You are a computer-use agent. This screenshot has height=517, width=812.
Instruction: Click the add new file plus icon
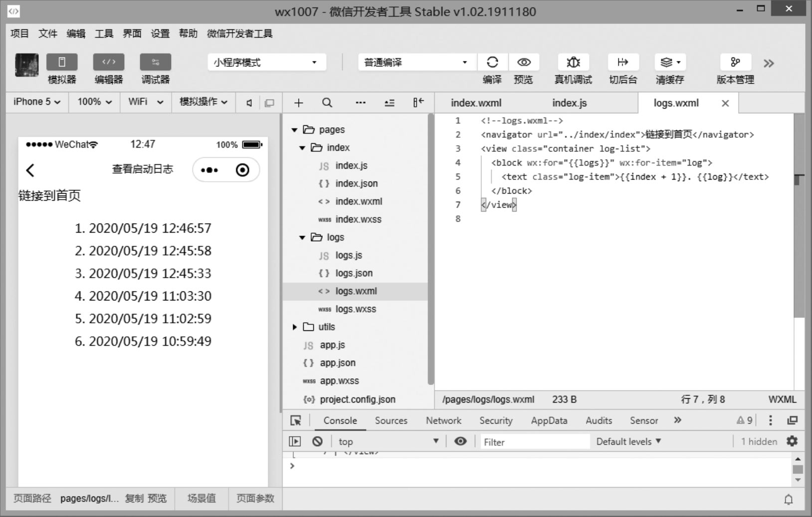(298, 103)
